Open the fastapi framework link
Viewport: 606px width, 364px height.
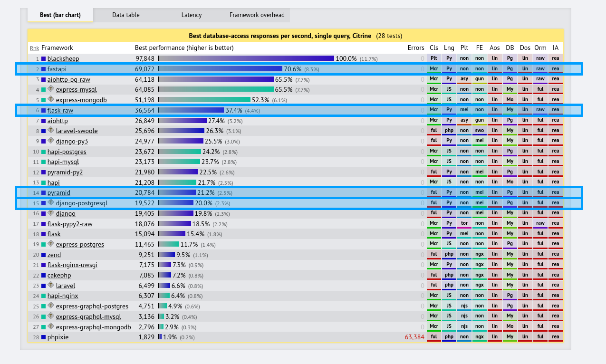[57, 69]
